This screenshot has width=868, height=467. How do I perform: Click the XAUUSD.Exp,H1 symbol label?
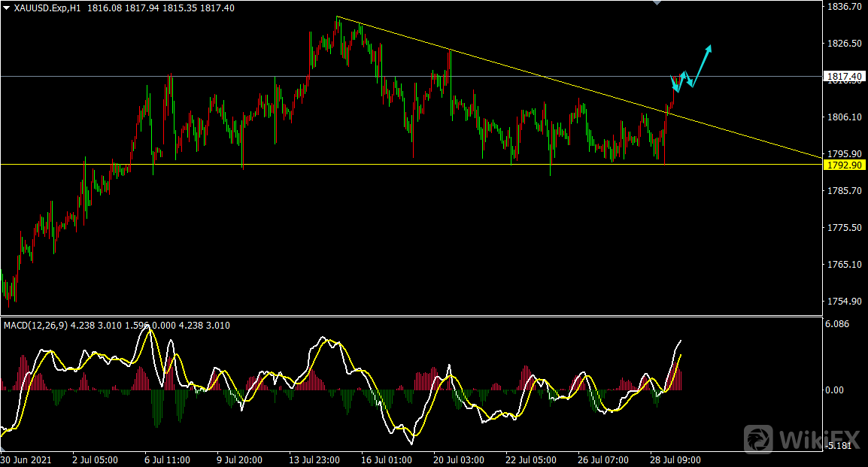coord(47,8)
